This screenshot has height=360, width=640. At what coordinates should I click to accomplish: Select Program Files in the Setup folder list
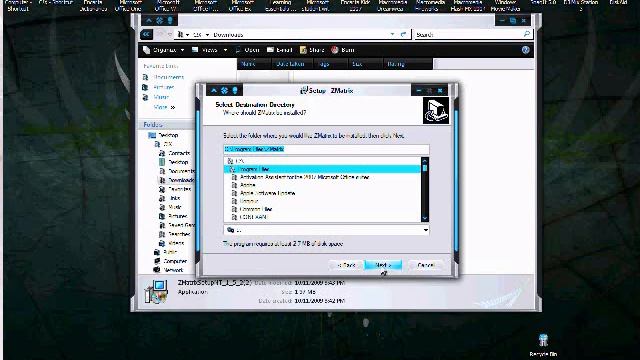322,169
